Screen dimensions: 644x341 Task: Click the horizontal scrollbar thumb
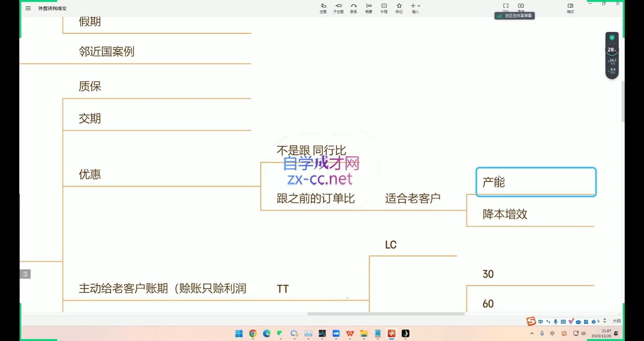coord(386,314)
